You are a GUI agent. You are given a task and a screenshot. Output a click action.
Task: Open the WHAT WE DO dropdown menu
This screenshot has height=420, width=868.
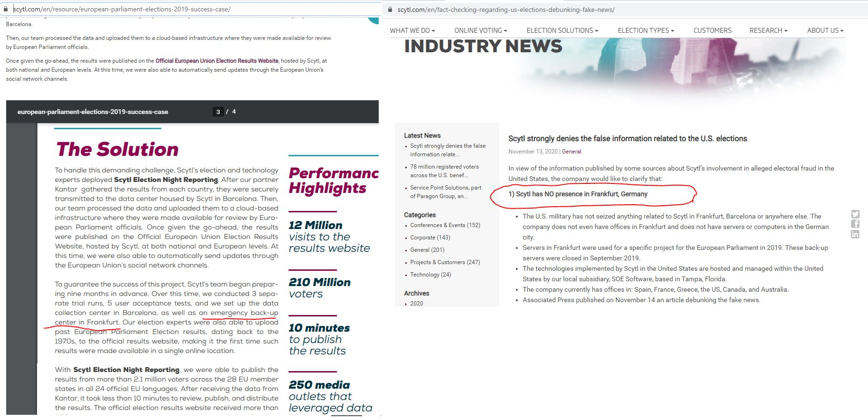click(412, 30)
